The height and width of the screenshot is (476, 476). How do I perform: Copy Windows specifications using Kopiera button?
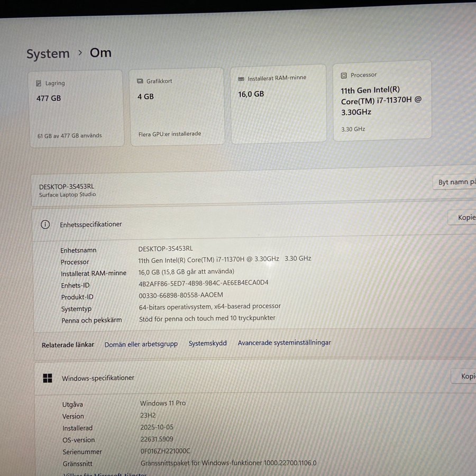pos(466,376)
